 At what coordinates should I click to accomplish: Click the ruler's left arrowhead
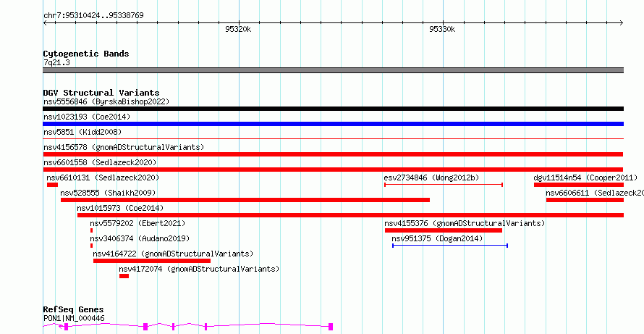(45, 23)
